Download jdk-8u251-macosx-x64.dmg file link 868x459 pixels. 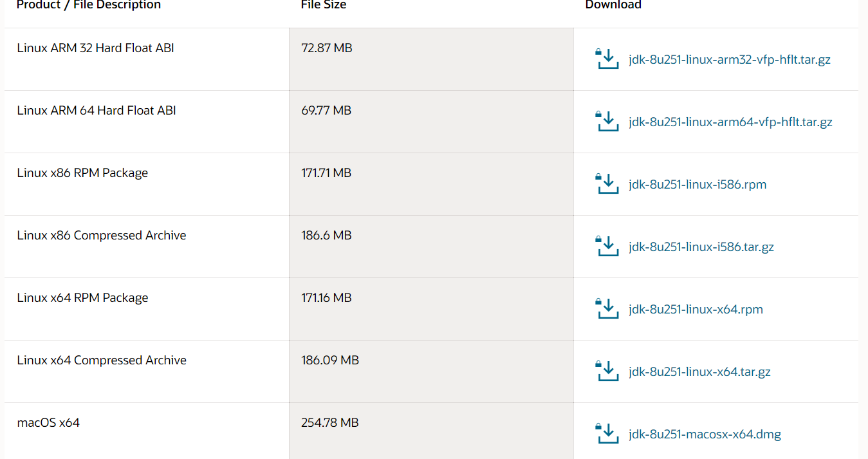click(x=705, y=435)
